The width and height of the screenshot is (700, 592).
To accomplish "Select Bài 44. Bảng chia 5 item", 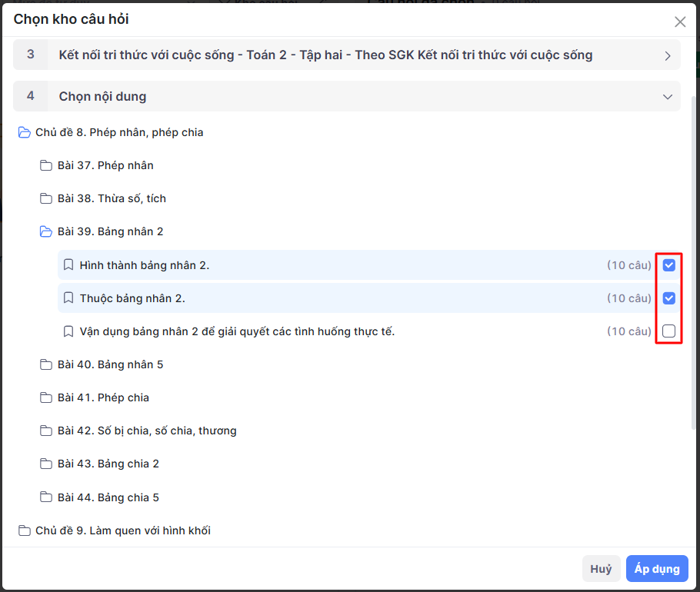I will point(108,497).
